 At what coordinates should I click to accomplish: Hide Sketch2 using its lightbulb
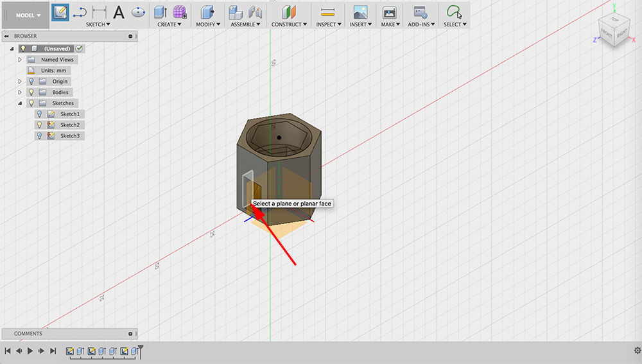[39, 125]
